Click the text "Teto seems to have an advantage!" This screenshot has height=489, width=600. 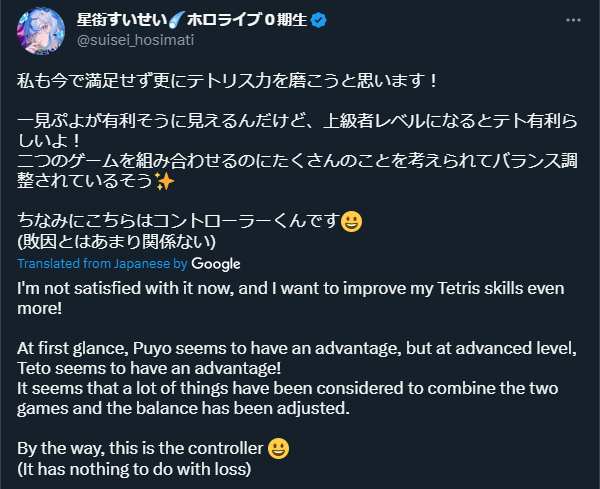[x=149, y=368]
